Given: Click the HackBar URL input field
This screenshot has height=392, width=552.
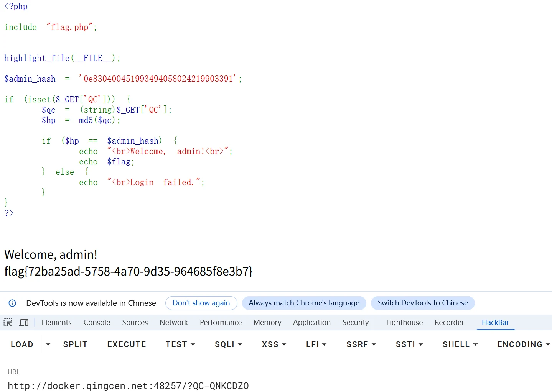Looking at the screenshot, I should 276,385.
